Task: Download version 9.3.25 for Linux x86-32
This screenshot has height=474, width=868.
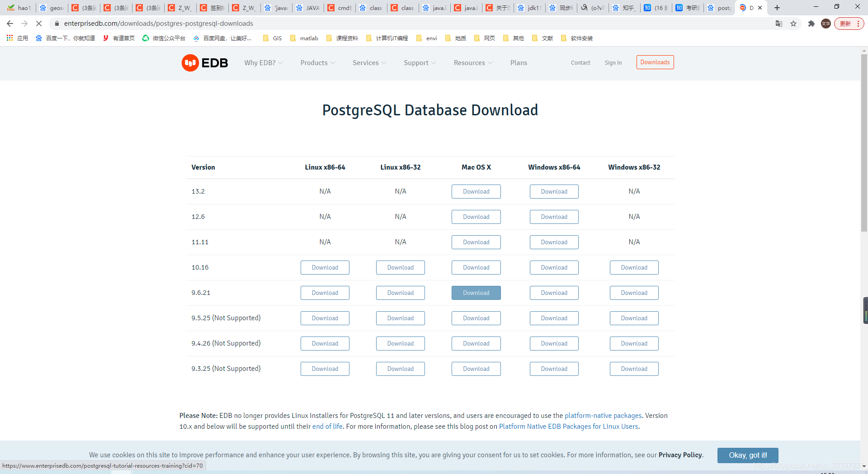Action: pyautogui.click(x=401, y=369)
